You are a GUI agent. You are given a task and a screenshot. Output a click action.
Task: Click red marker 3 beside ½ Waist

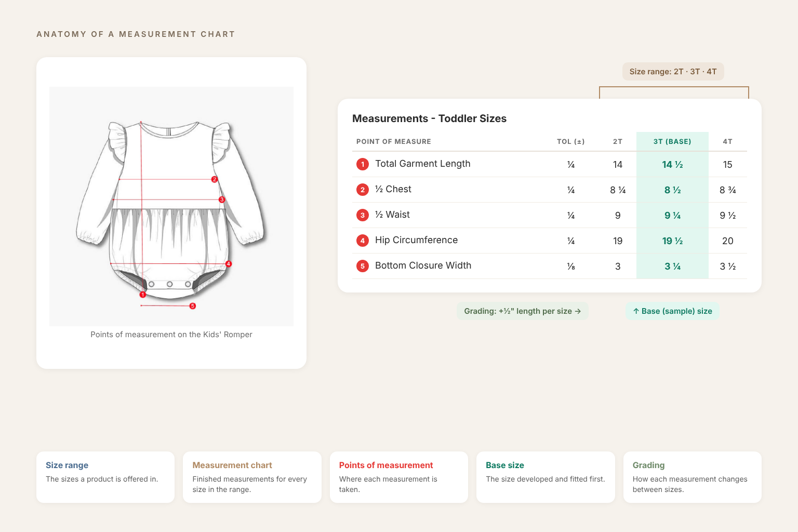[363, 215]
